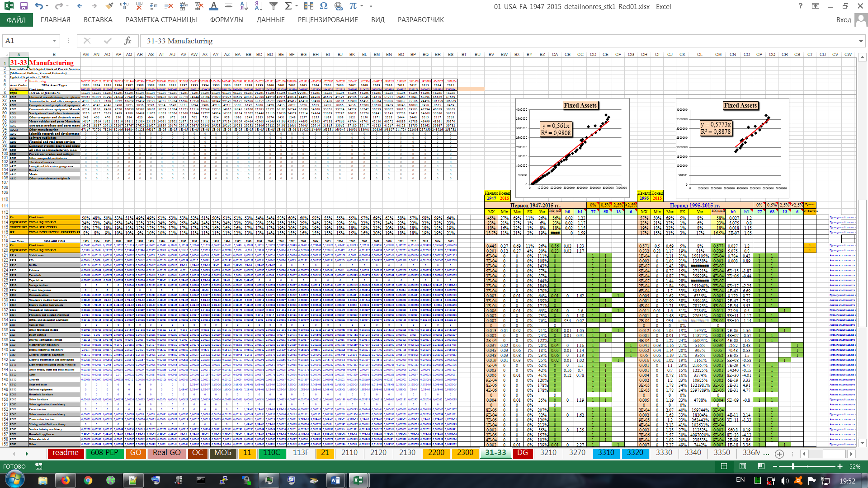Switch to Page Layout view

pos(743,466)
